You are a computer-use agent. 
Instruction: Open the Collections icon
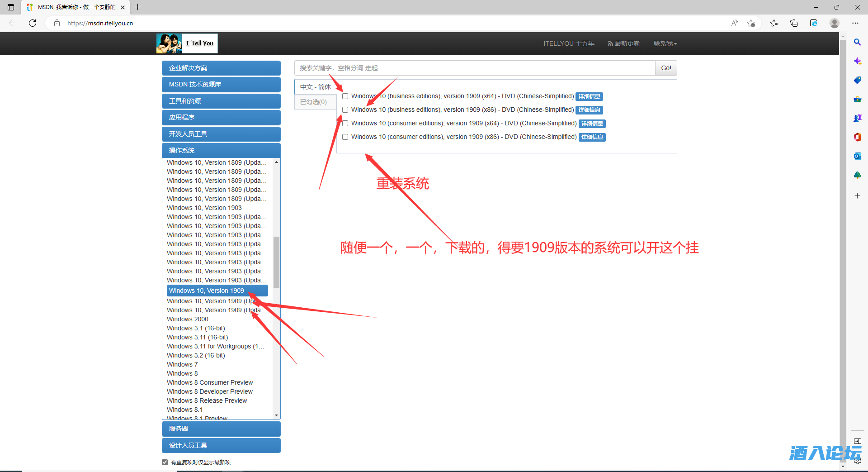(x=794, y=23)
